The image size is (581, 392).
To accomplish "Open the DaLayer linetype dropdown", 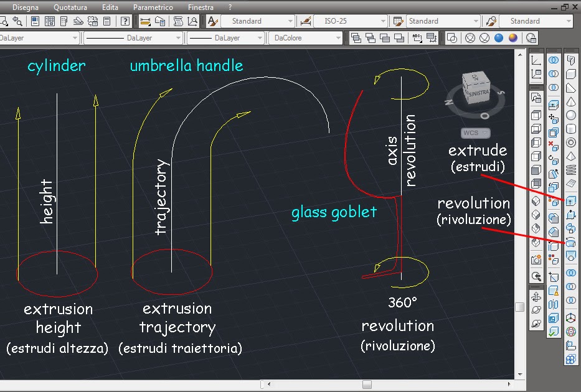I will [133, 38].
